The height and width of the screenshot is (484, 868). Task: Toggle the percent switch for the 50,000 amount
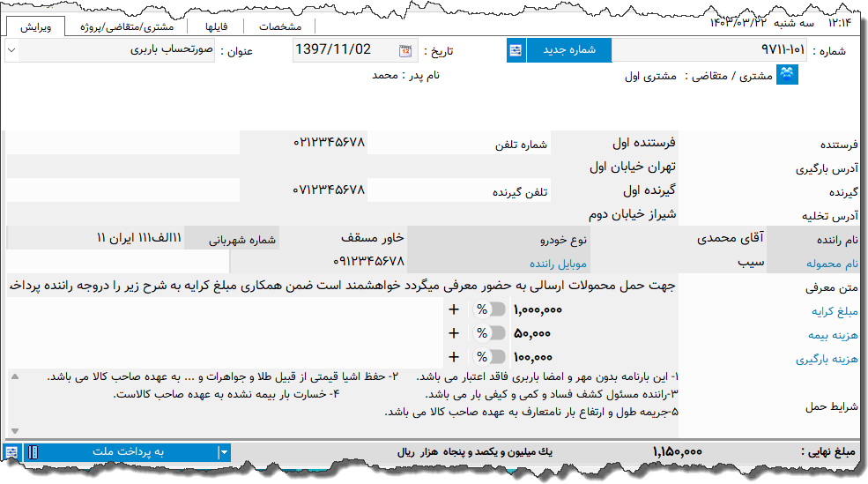coord(490,333)
